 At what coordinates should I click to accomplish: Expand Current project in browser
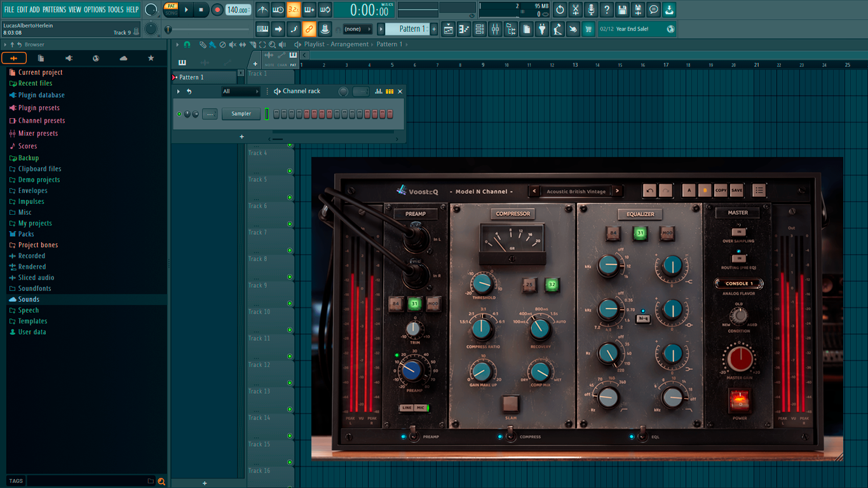[40, 72]
